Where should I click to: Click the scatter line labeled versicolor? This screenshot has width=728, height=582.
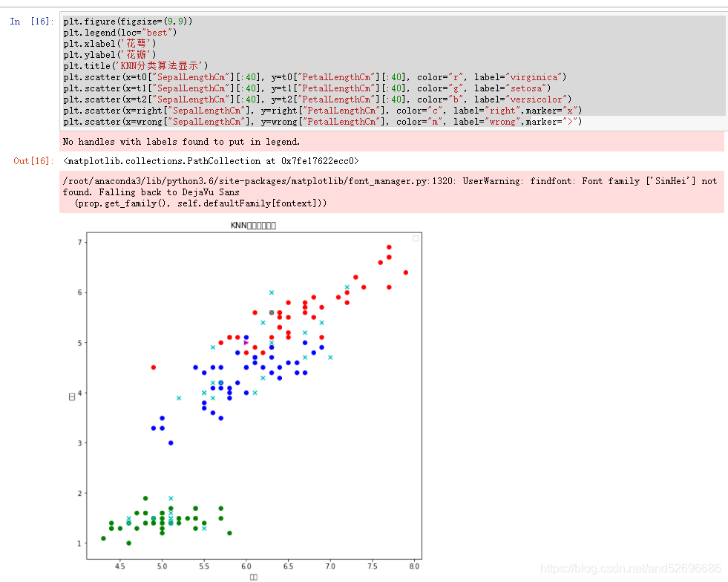[318, 99]
